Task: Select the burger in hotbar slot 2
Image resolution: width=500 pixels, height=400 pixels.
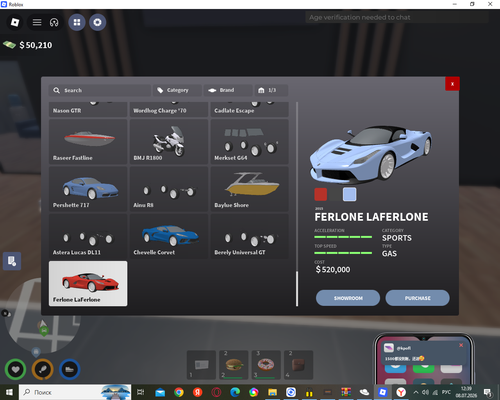Action: [234, 365]
